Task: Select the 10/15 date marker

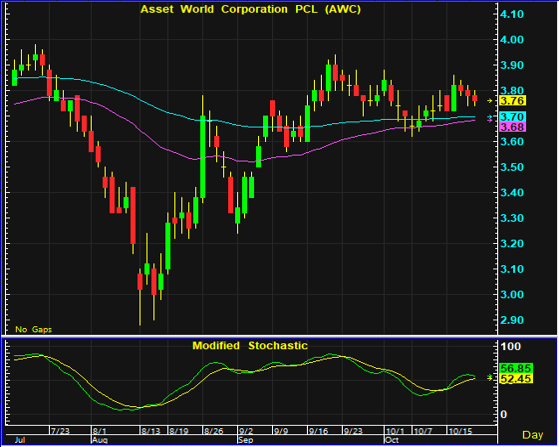Action: (x=460, y=431)
